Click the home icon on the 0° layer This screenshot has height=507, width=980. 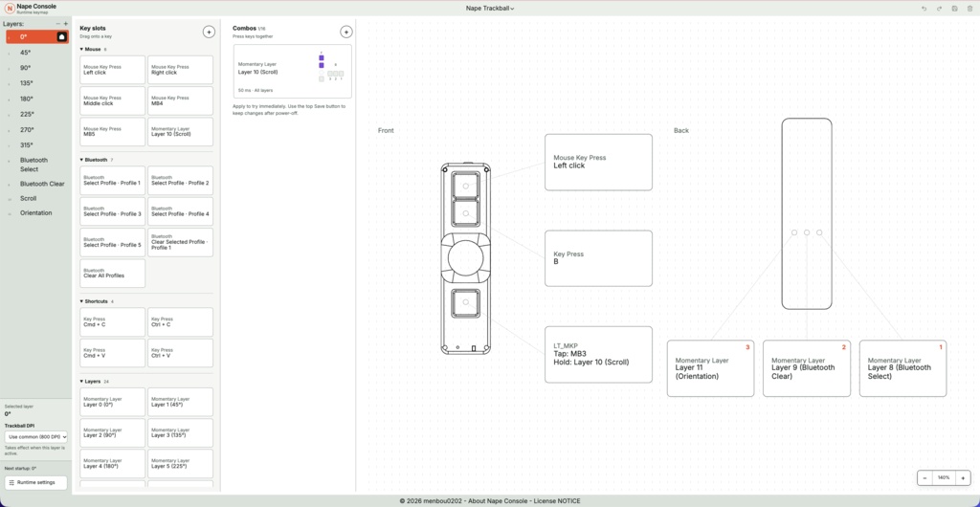coord(62,37)
